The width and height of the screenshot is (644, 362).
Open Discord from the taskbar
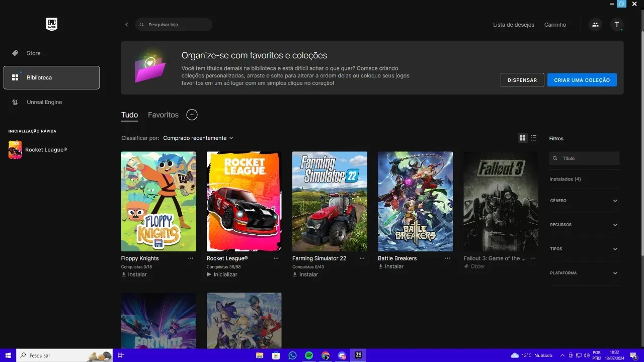[342, 355]
